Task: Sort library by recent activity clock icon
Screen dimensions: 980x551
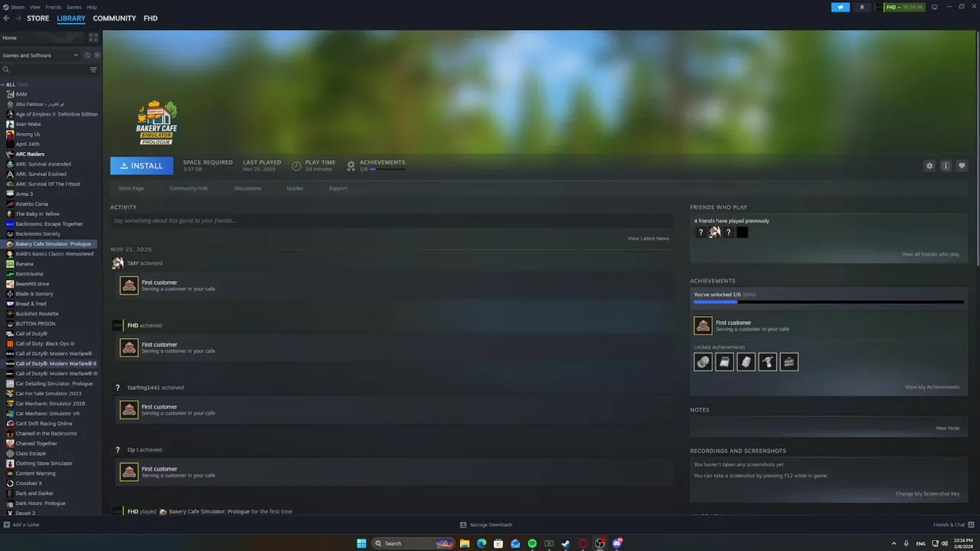Action: pos(87,55)
